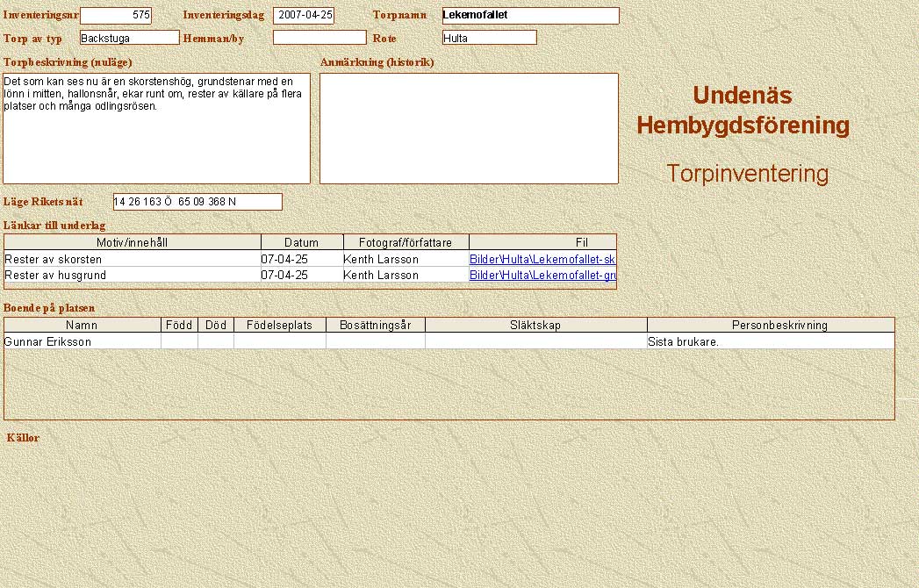
Task: Open the Lekemofallet-gr image file link
Action: click(542, 276)
